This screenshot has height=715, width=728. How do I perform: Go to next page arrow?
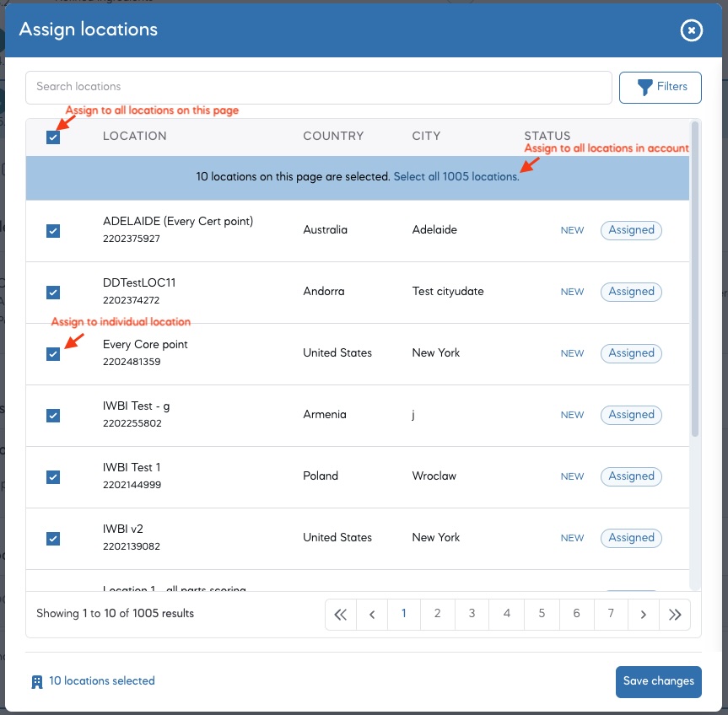click(643, 615)
